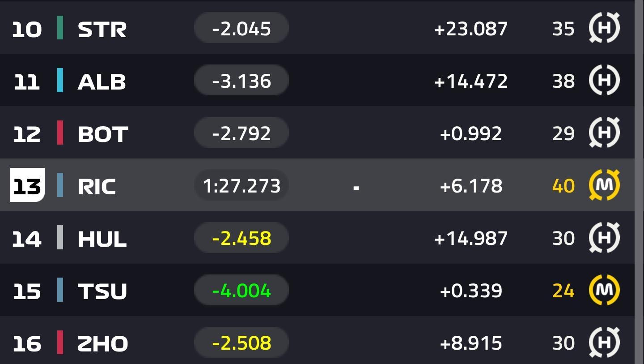The height and width of the screenshot is (364, 644).
Task: Click ZHO's interval value +8.915
Action: (471, 343)
